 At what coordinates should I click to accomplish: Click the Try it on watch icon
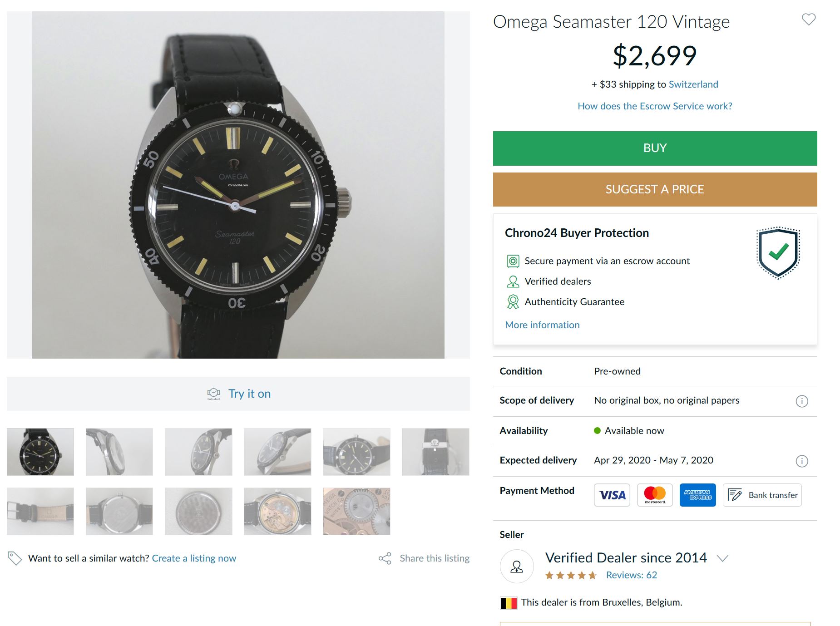(213, 394)
